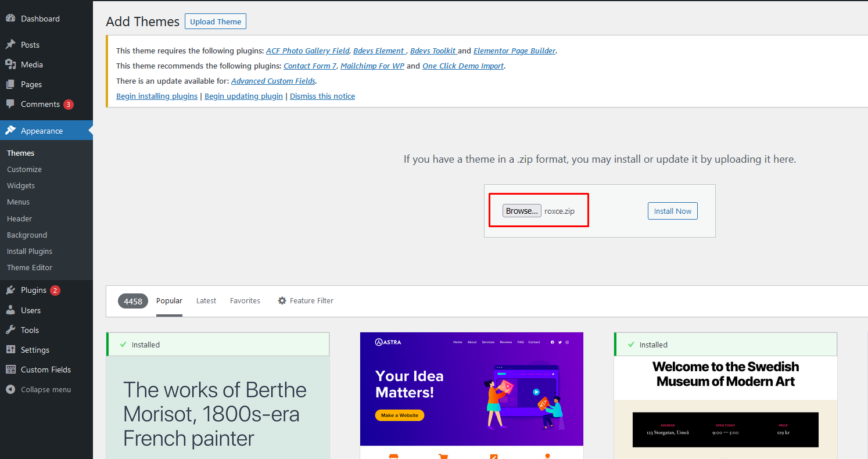Open the Bdevs Element plugin link
868x459 pixels.
379,51
